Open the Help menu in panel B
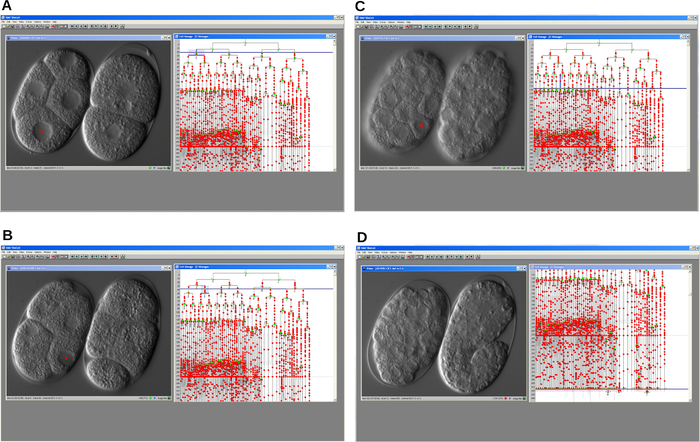700x442 pixels. tap(54, 252)
